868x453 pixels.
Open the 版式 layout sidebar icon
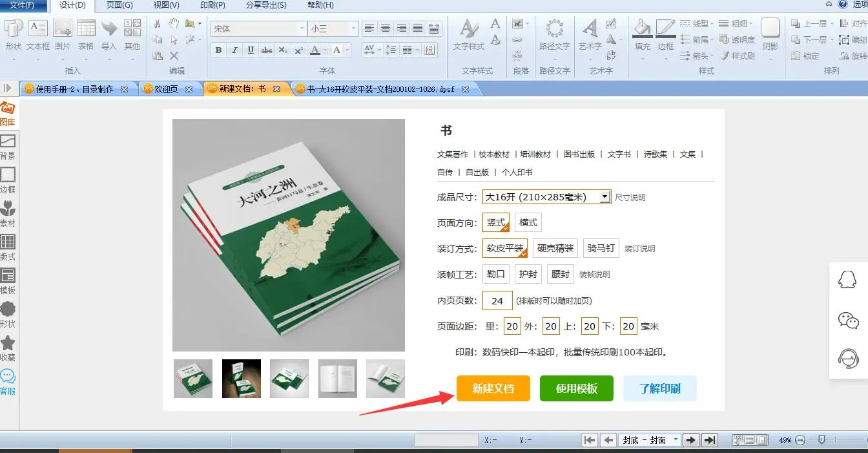pyautogui.click(x=8, y=247)
